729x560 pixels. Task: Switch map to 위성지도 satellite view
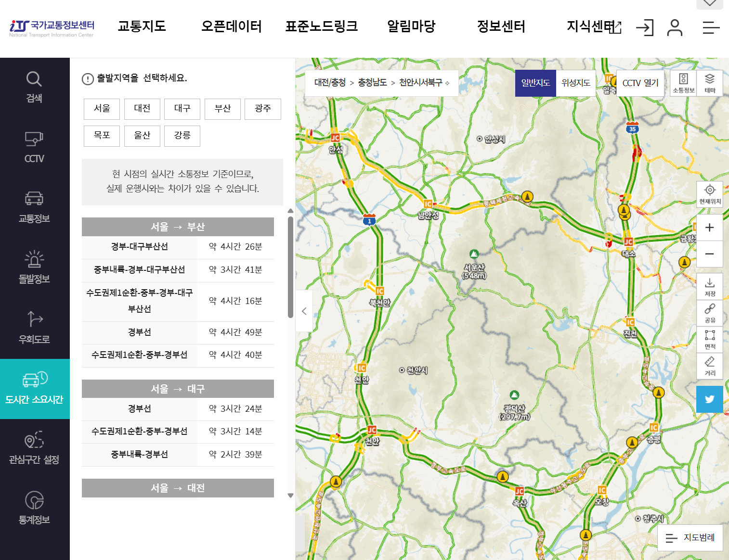pyautogui.click(x=575, y=83)
